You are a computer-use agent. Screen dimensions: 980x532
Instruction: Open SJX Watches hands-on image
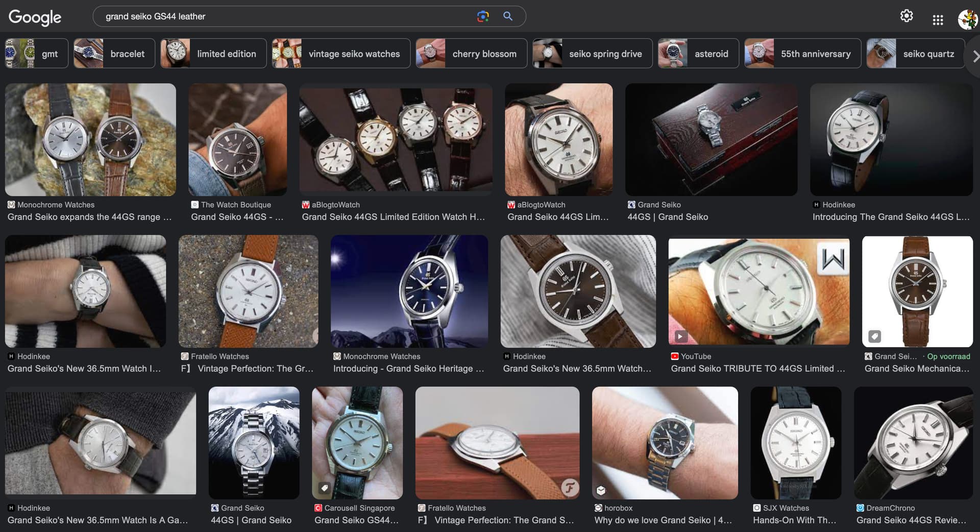click(796, 443)
